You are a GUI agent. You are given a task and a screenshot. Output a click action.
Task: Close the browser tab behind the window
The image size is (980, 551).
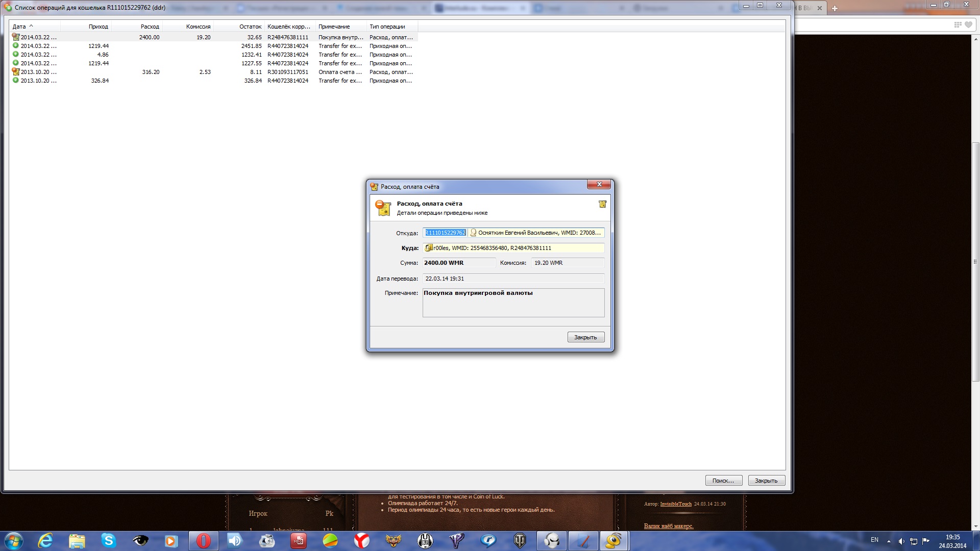click(x=820, y=8)
